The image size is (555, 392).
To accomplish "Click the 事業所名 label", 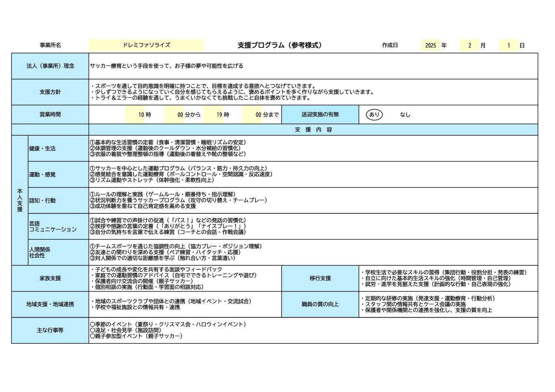I will [x=50, y=45].
